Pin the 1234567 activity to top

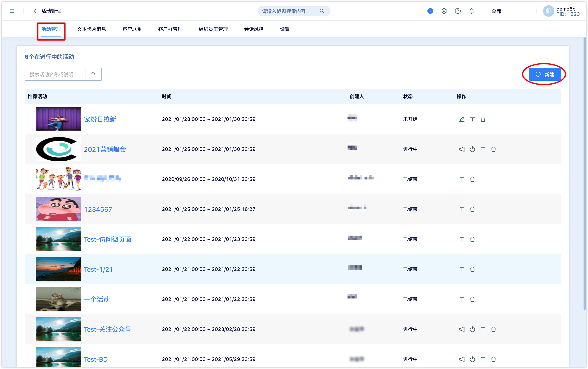462,209
